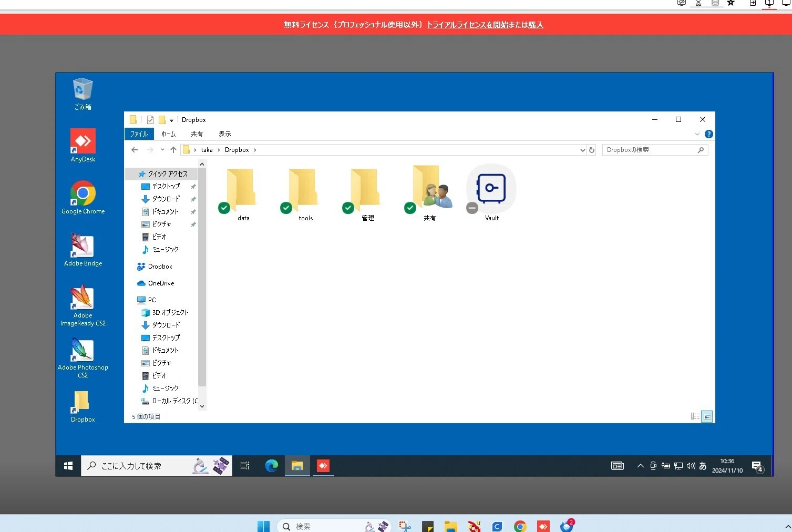792x532 pixels.
Task: Click the Dropboxの検索 search box
Action: pos(655,150)
